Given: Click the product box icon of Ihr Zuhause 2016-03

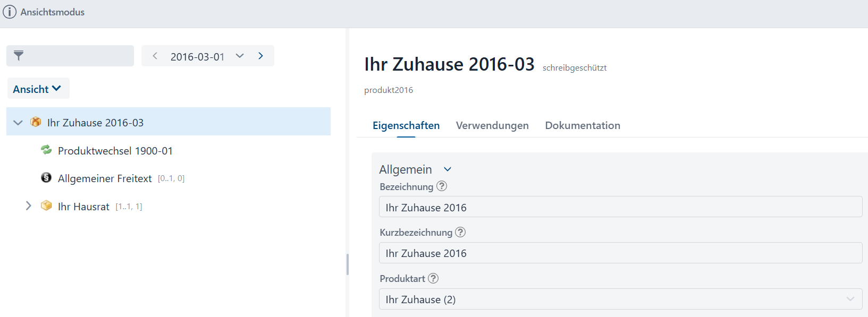Looking at the screenshot, I should (x=36, y=122).
